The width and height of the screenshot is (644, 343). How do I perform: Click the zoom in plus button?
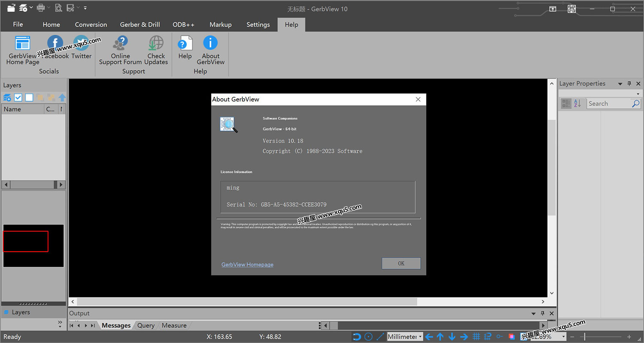(629, 337)
